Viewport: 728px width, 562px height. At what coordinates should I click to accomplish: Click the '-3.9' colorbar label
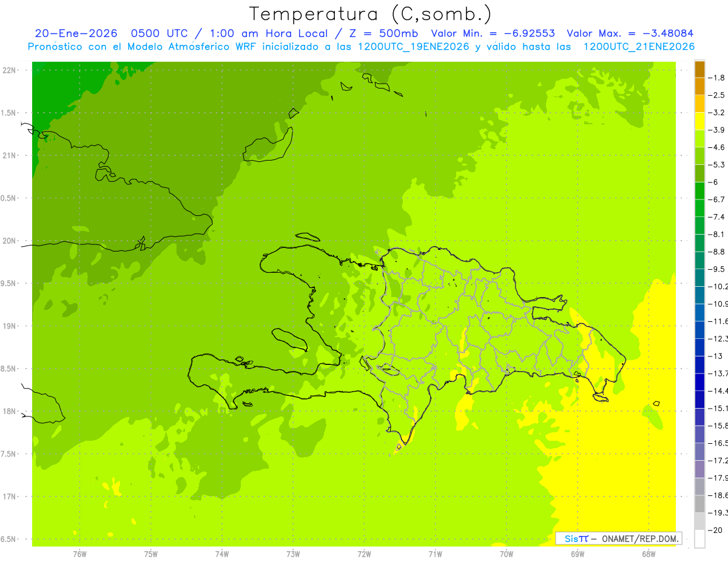(x=717, y=130)
